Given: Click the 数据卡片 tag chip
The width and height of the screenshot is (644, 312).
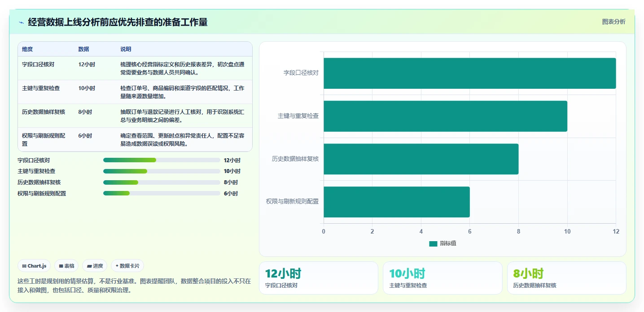Looking at the screenshot, I should coord(127,266).
